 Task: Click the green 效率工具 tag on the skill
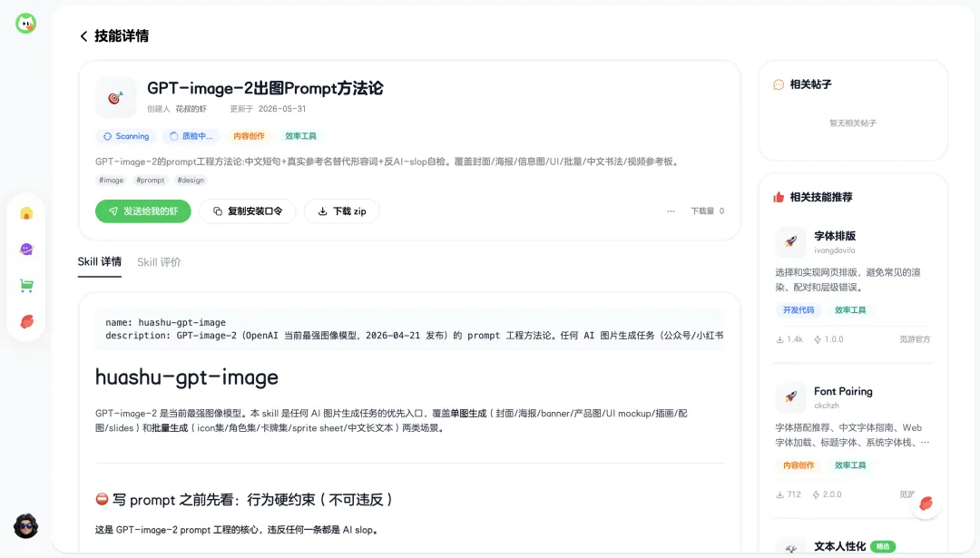click(x=300, y=136)
